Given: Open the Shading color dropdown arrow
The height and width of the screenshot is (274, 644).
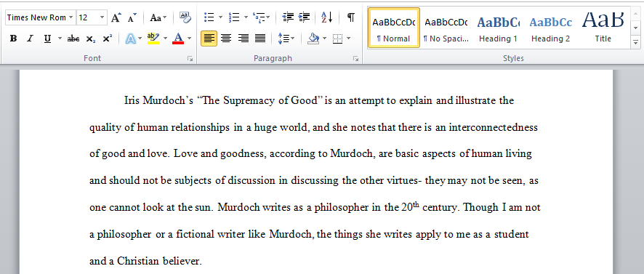Looking at the screenshot, I should [x=324, y=39].
